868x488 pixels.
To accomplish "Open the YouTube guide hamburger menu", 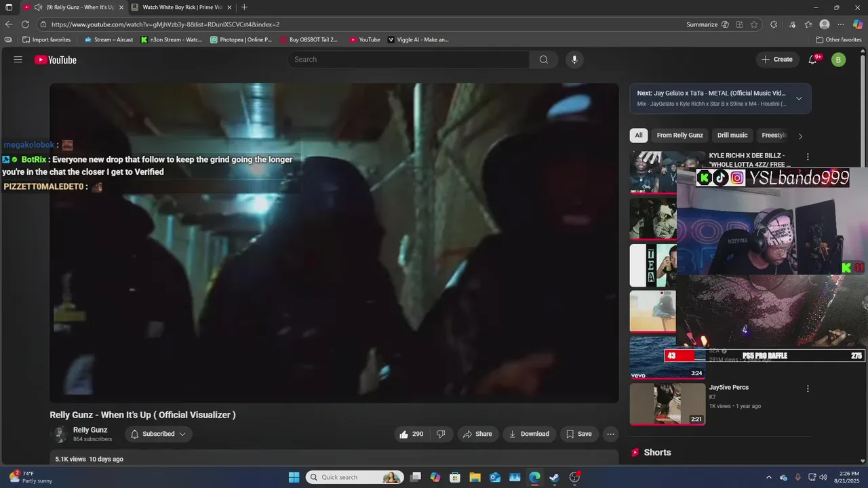I will [x=18, y=60].
